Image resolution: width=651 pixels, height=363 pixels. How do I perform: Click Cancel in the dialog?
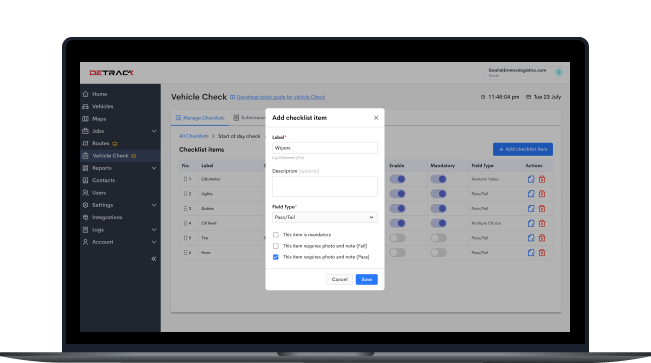point(340,280)
